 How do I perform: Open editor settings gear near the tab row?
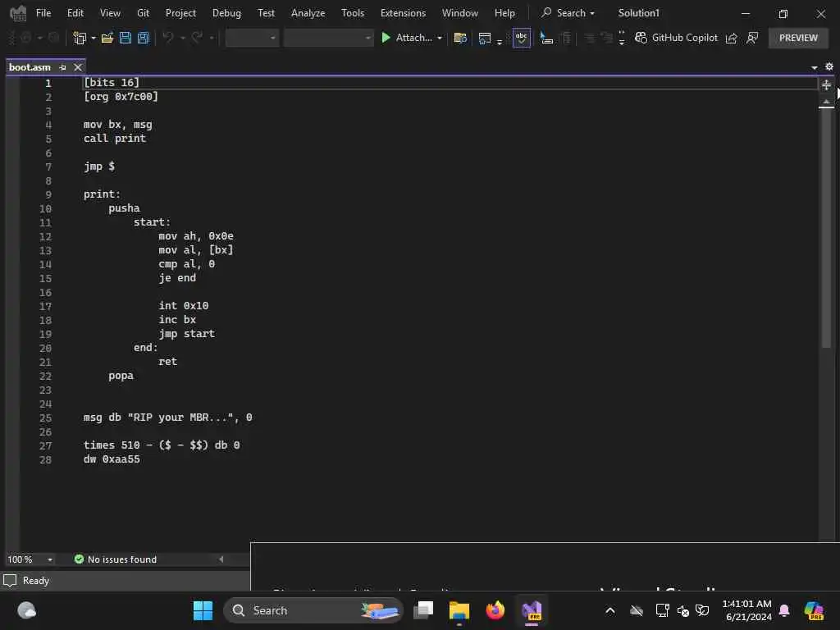coord(829,66)
